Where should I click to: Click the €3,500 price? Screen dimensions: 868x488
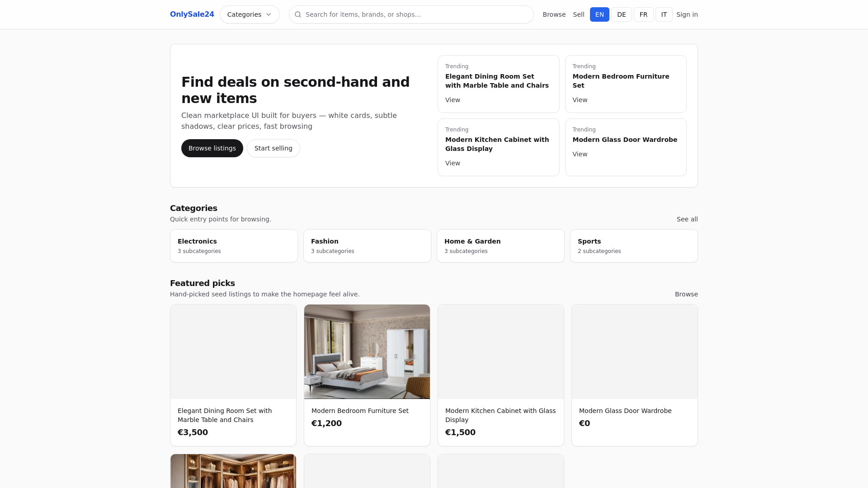tap(193, 432)
